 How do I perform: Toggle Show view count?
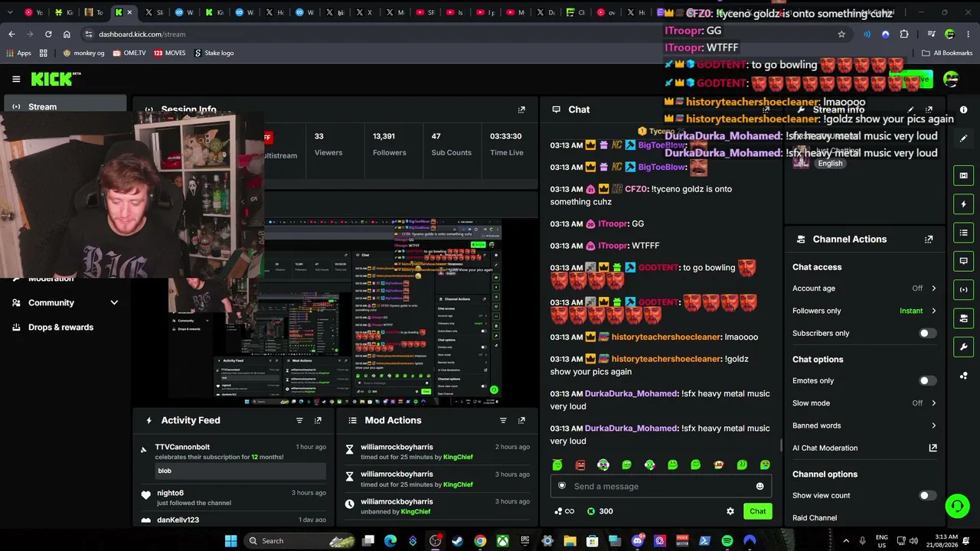[x=927, y=496]
